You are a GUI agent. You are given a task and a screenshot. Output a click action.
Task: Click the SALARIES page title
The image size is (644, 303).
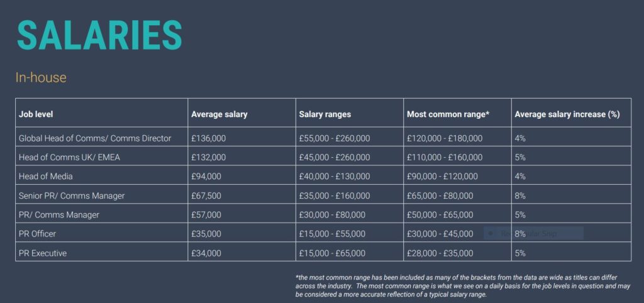point(99,35)
